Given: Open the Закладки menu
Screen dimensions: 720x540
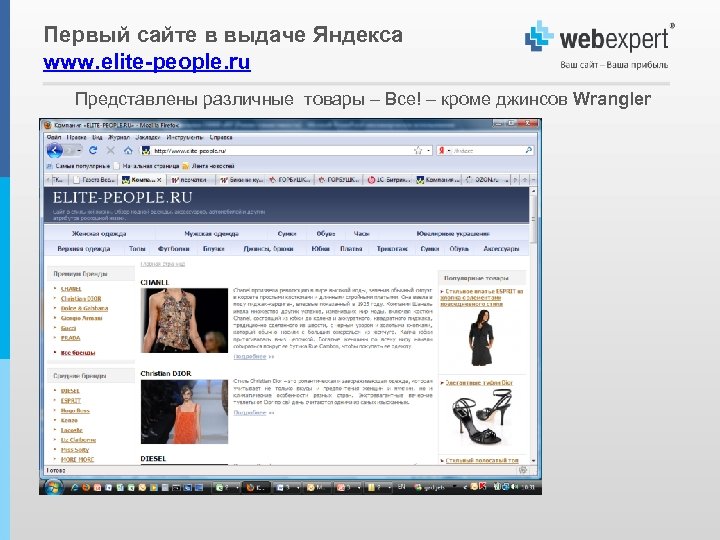Looking at the screenshot, I should 147,137.
